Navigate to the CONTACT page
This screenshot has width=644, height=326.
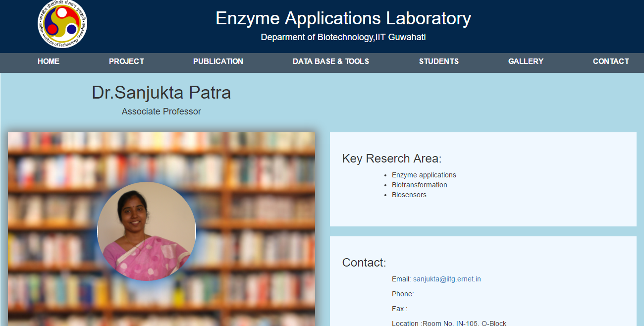pyautogui.click(x=611, y=61)
